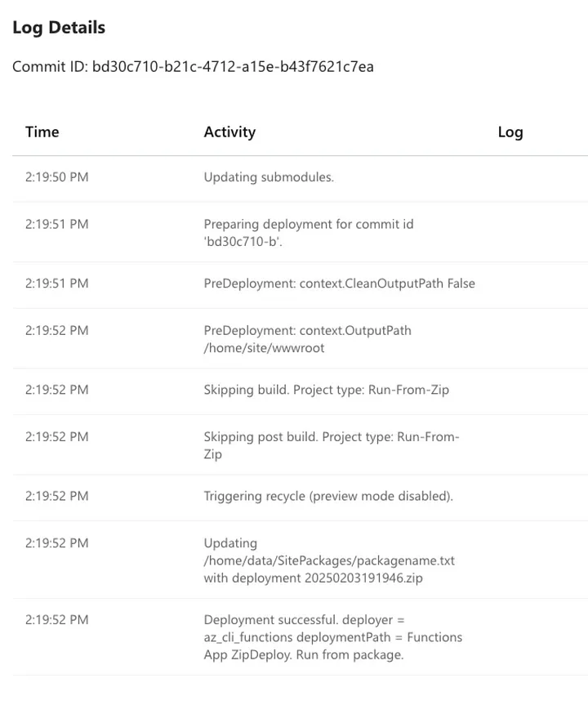Click the Log Details heading

pyautogui.click(x=59, y=28)
